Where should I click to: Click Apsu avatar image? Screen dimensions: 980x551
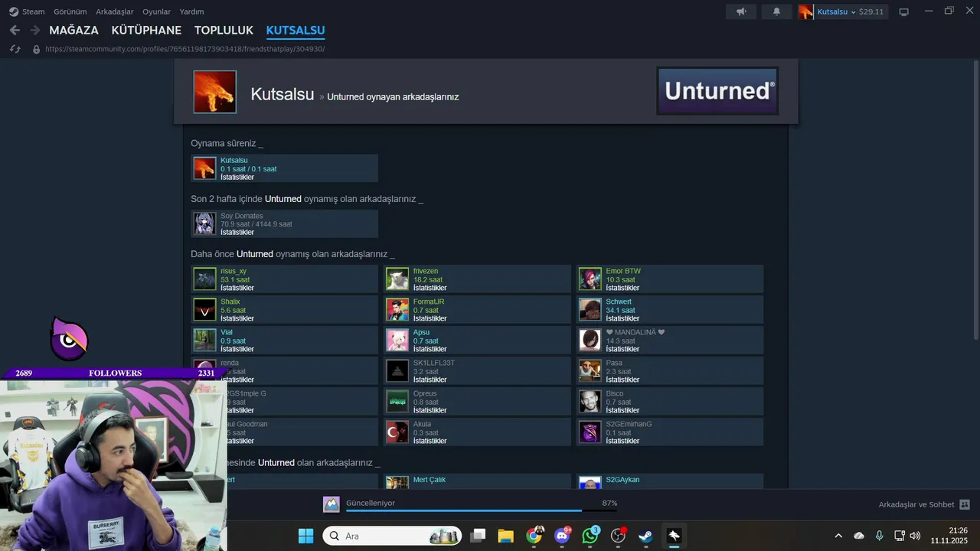click(397, 340)
